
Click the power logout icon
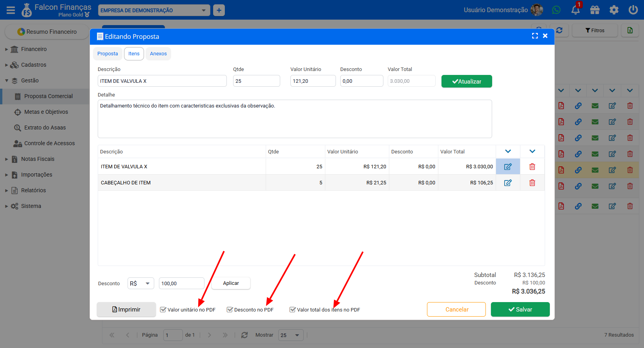tap(633, 10)
